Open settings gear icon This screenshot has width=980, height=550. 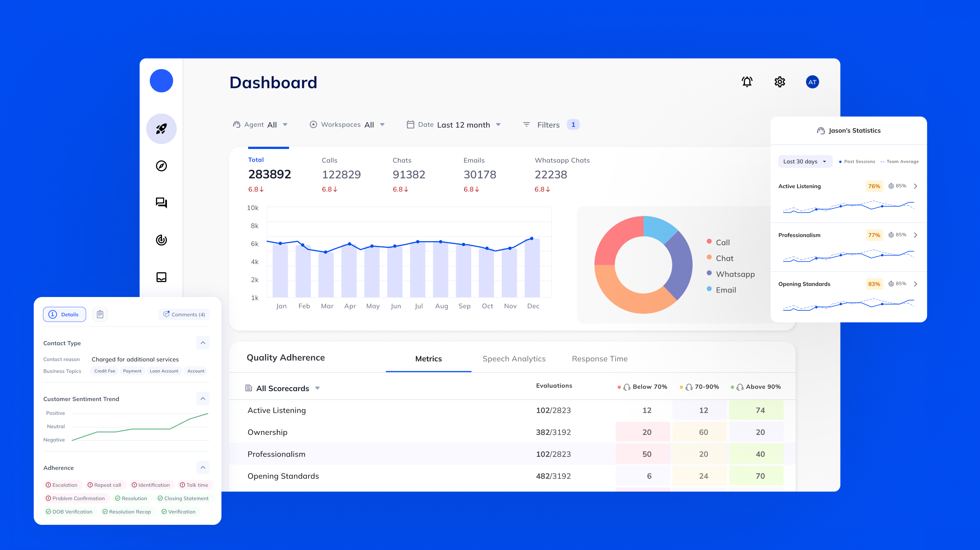[x=779, y=82]
